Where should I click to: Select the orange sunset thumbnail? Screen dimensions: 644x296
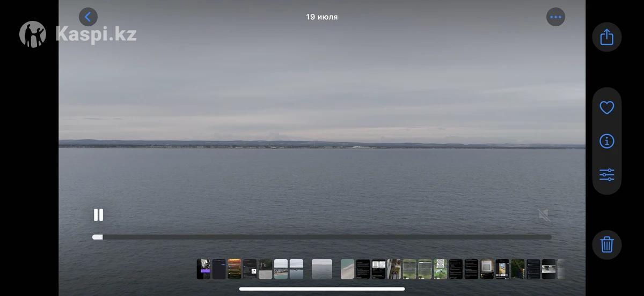pyautogui.click(x=234, y=269)
